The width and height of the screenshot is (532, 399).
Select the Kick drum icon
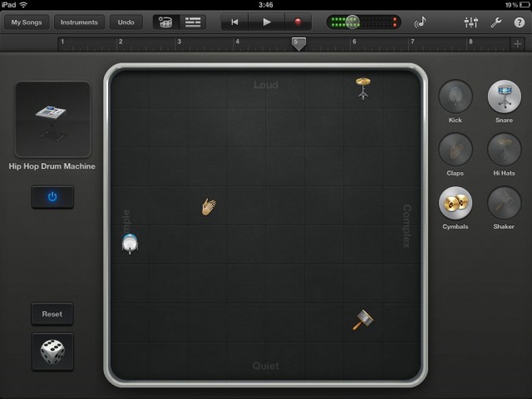(x=455, y=98)
